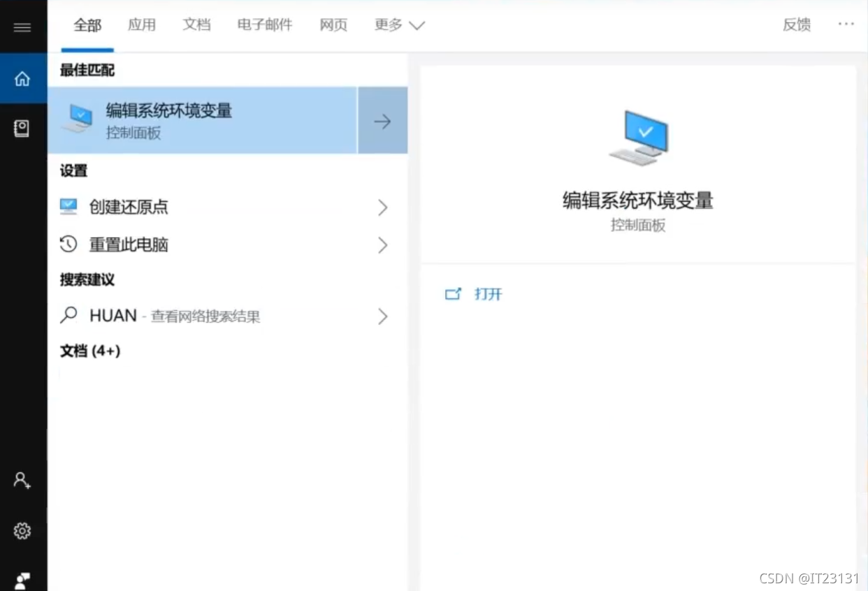Expand the 重置此电脑 result chevron
Screen dimensions: 868x591
point(382,245)
